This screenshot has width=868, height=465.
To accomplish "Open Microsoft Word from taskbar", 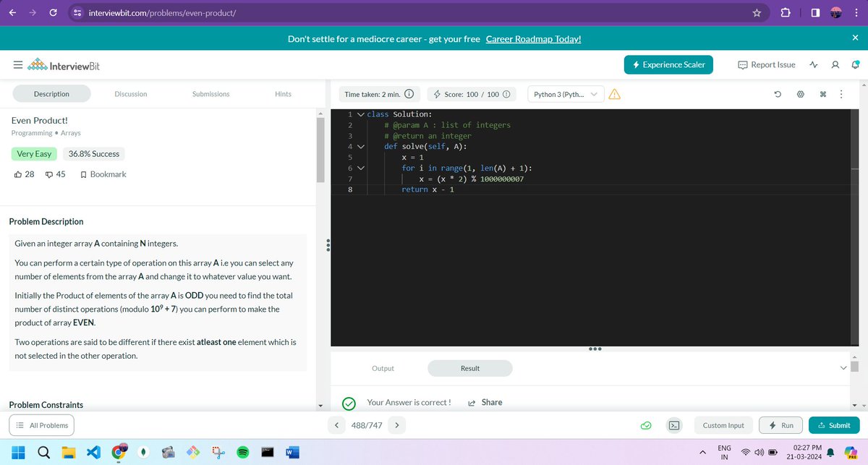I will coord(292,453).
